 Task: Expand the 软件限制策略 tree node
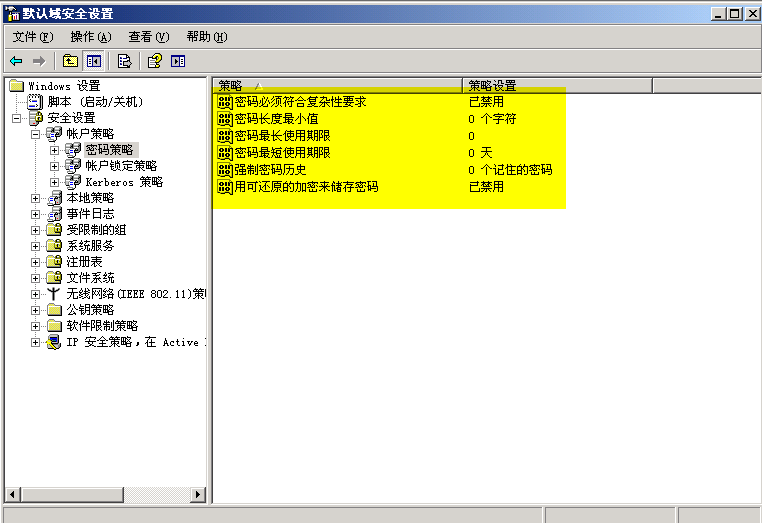coord(35,326)
